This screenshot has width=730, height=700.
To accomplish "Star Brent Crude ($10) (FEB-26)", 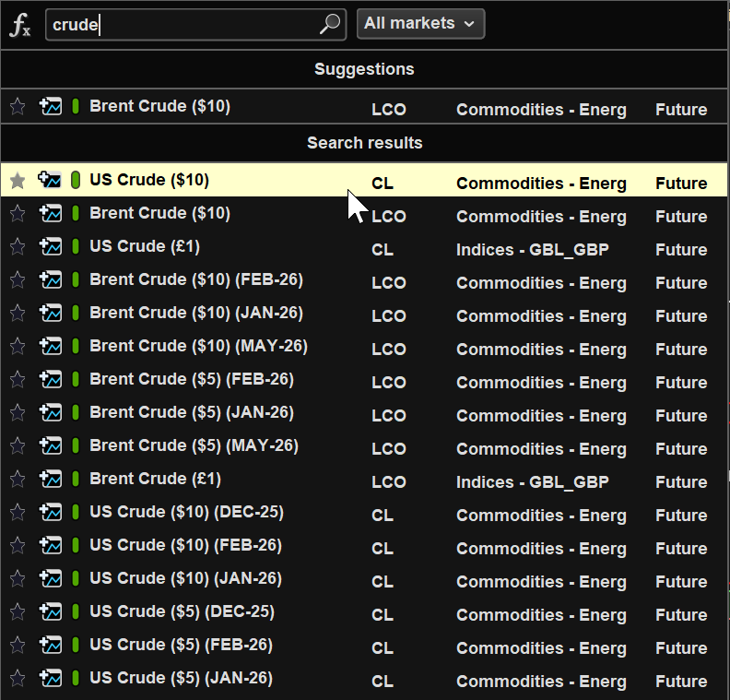I will pyautogui.click(x=18, y=279).
